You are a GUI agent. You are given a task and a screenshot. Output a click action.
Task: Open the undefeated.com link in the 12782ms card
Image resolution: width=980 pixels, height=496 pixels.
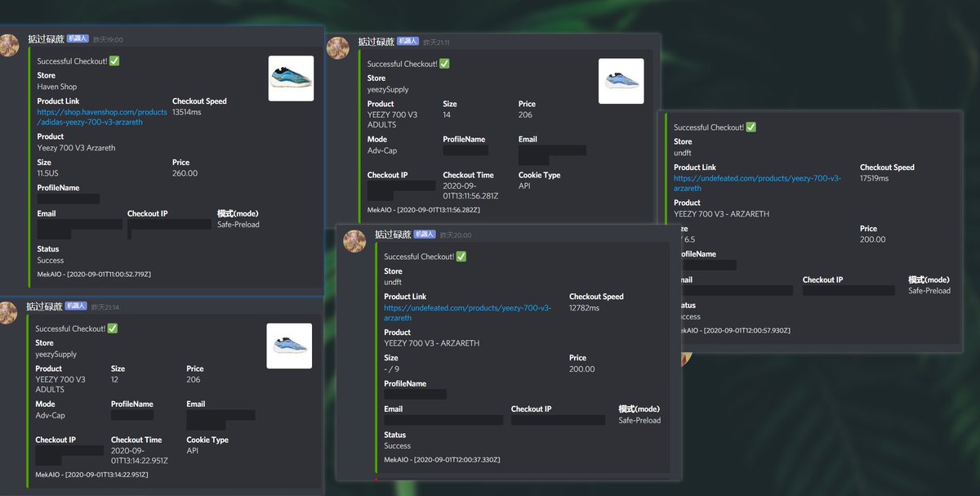click(468, 313)
